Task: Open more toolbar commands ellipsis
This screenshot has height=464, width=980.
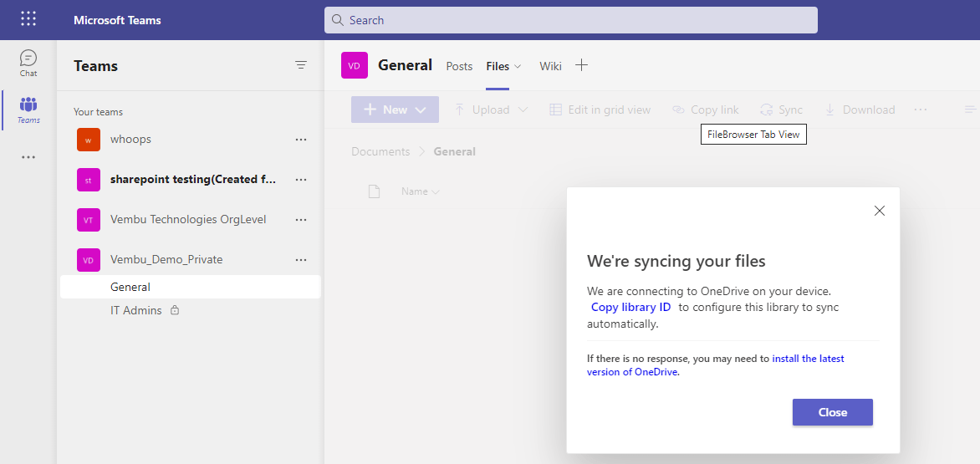Action: (920, 110)
